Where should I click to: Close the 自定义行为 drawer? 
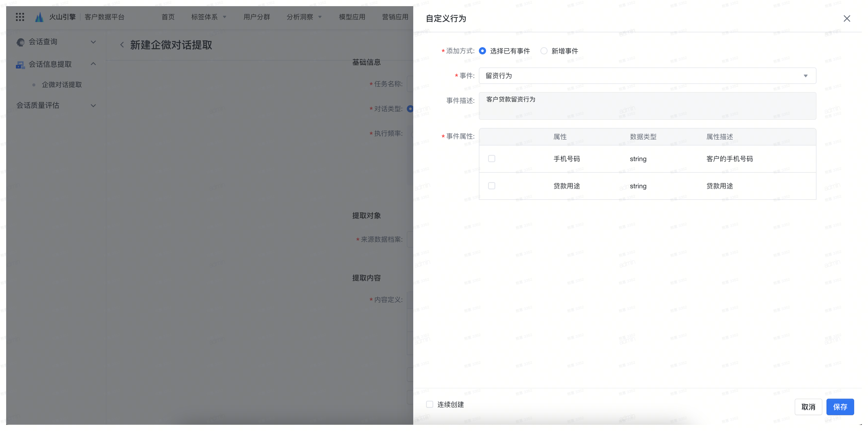pyautogui.click(x=846, y=19)
